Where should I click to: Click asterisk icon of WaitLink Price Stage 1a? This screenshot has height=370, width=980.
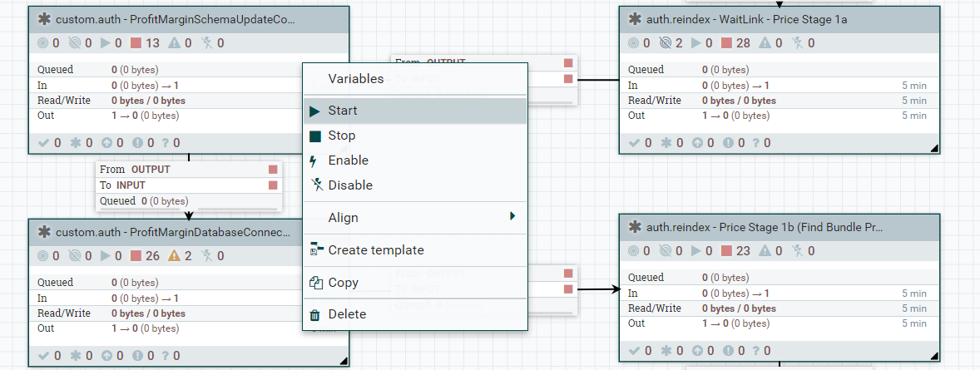pos(635,19)
